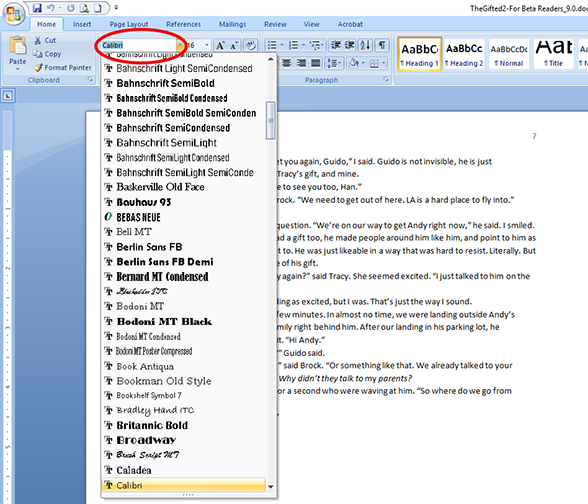Click the Paste clipboard icon
588x504 pixels.
click(x=18, y=46)
